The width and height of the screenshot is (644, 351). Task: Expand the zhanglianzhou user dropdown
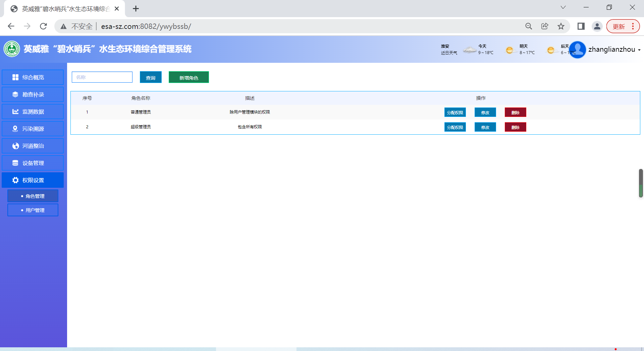click(x=639, y=50)
